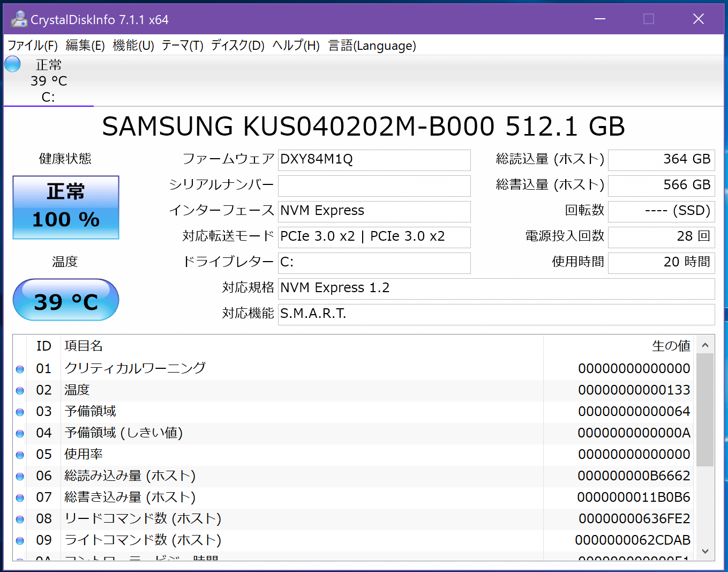
Task: Click the 正常 100 % health status button
Action: tap(66, 207)
